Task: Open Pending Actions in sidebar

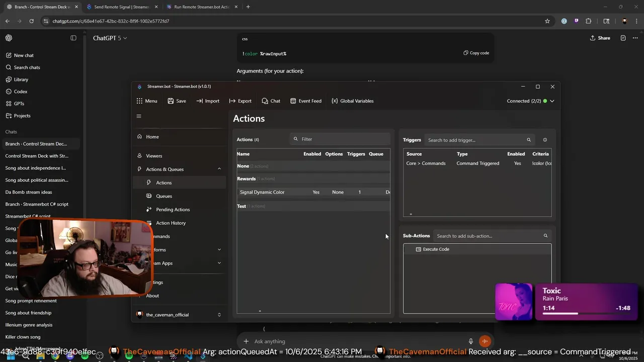Action: coord(179,210)
